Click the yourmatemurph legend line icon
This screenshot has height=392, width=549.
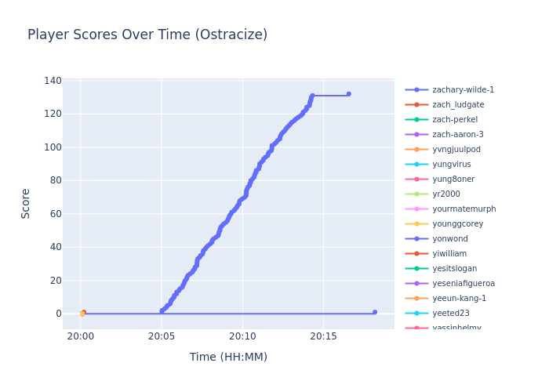(x=416, y=209)
